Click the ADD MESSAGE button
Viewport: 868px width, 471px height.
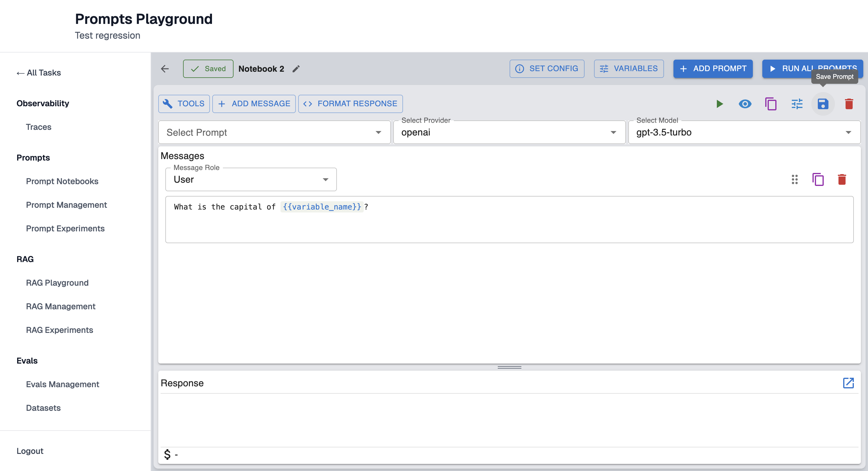(x=254, y=104)
